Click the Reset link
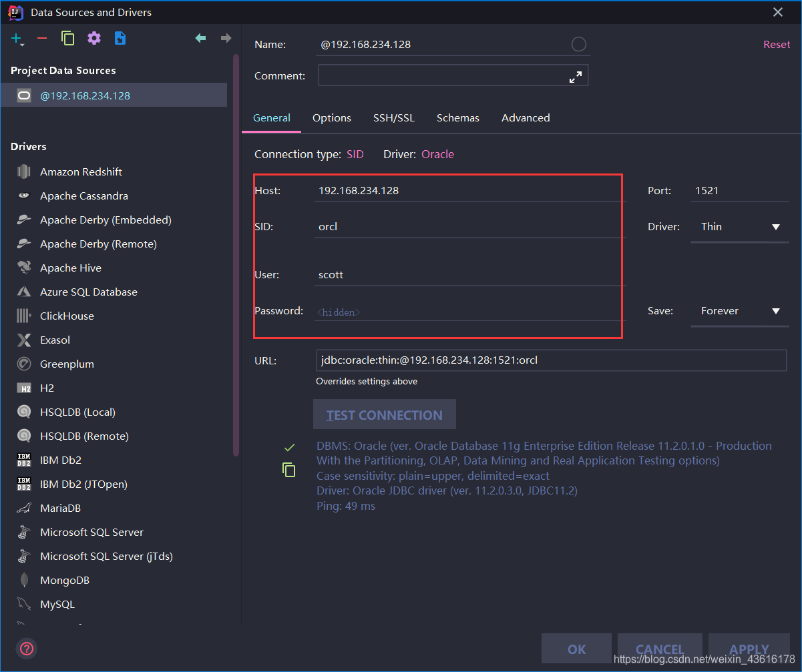Viewport: 802px width, 672px height. [x=777, y=44]
